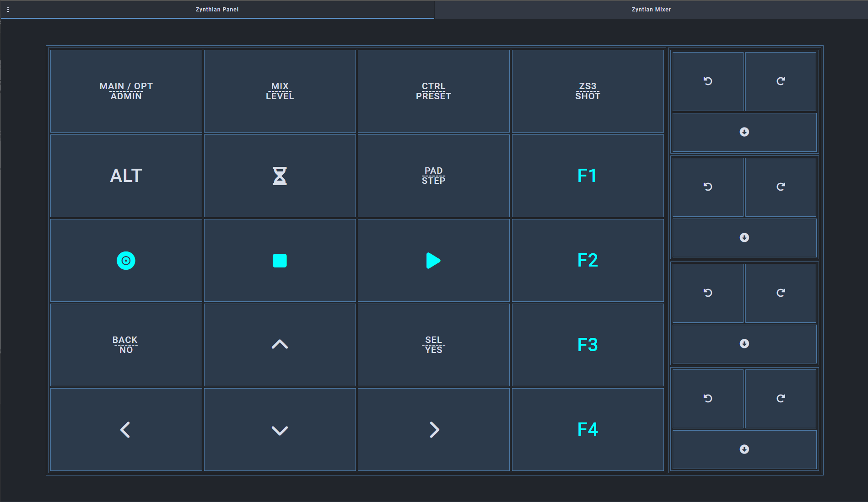Rotate second encoder clockwise
868x502 pixels.
click(x=781, y=187)
